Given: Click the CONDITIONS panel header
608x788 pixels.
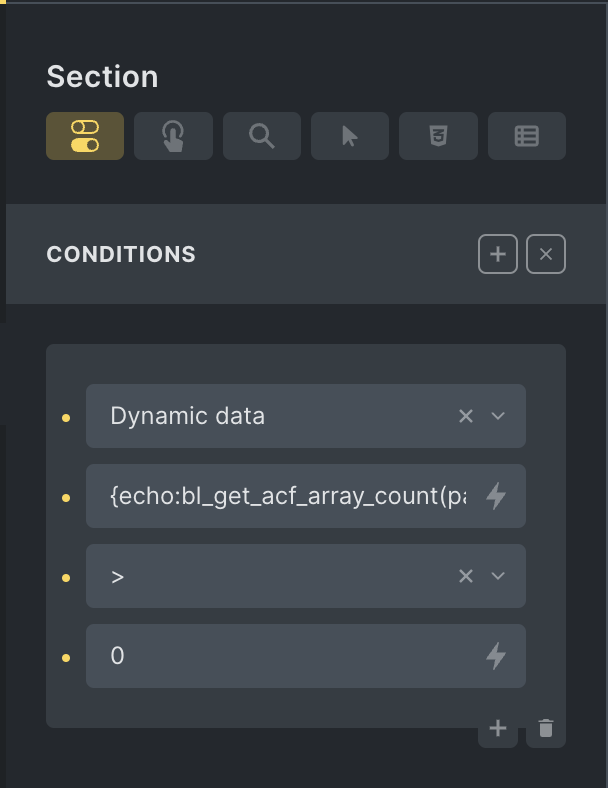Looking at the screenshot, I should tap(306, 254).
